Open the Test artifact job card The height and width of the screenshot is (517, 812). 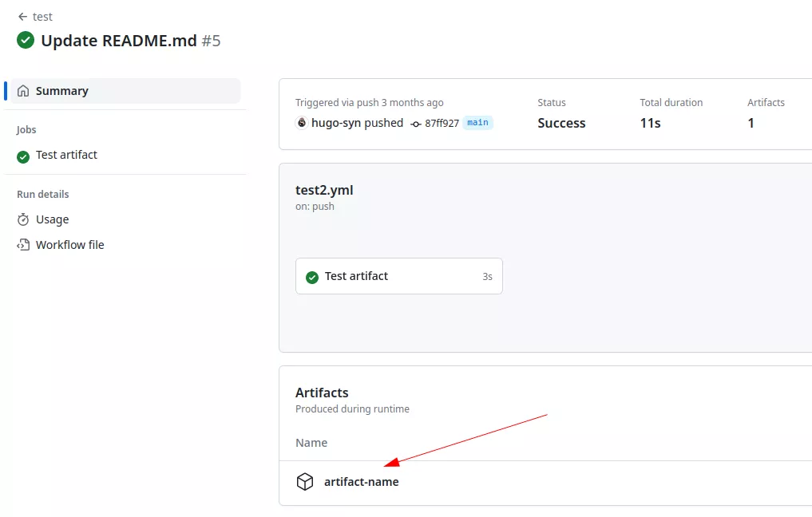pyautogui.click(x=398, y=276)
